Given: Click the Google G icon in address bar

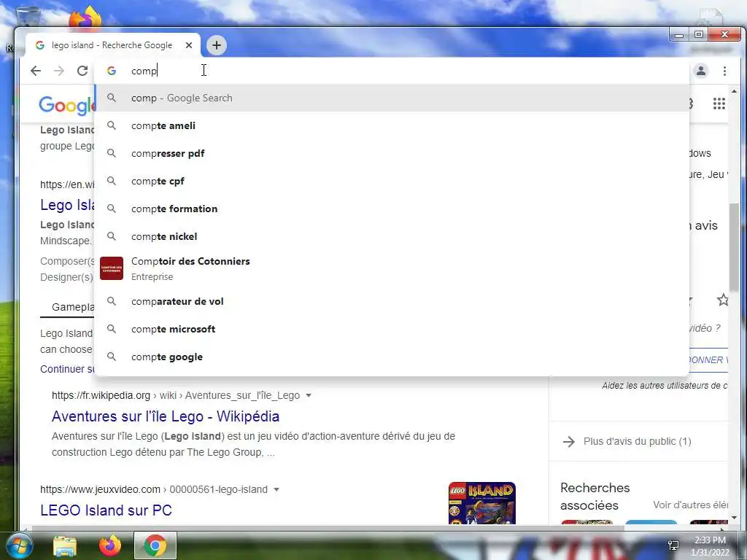Looking at the screenshot, I should point(112,71).
